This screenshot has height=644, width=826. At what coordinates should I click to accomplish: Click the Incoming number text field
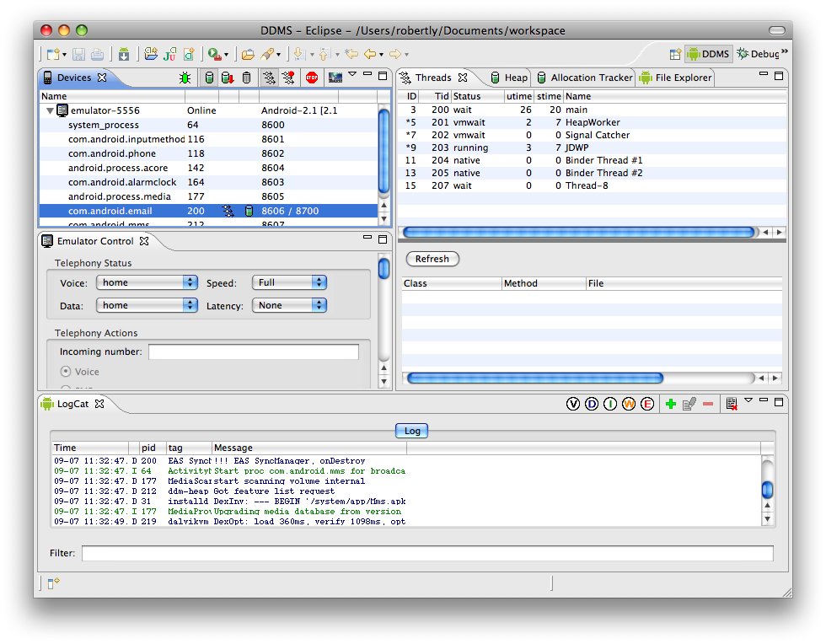tap(253, 352)
